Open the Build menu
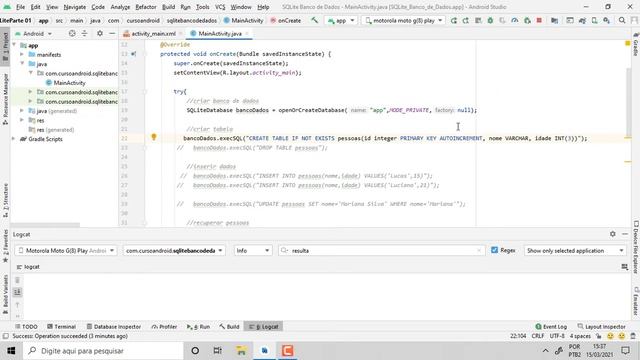Image resolution: width=640 pixels, height=360 pixels. click(168, 7)
